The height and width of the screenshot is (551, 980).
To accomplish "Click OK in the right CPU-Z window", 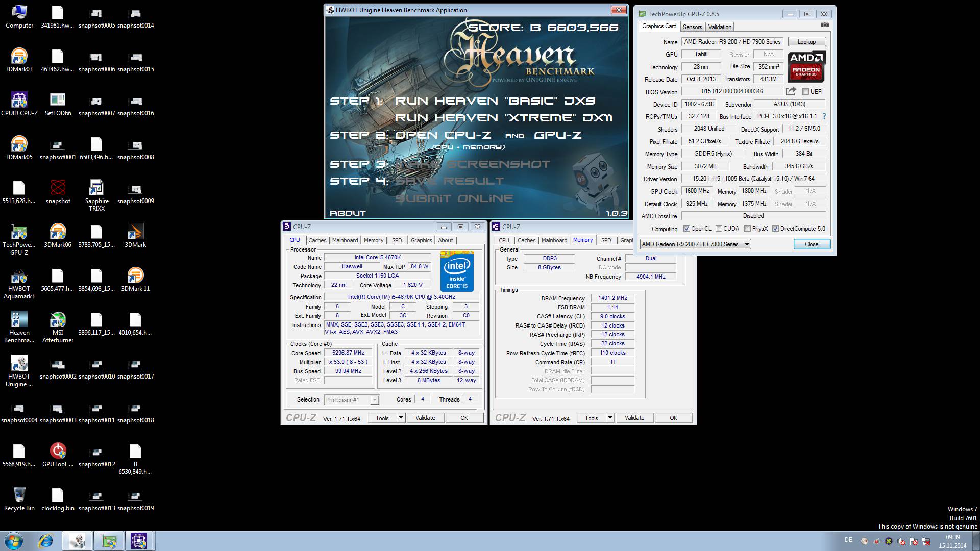I will (673, 418).
